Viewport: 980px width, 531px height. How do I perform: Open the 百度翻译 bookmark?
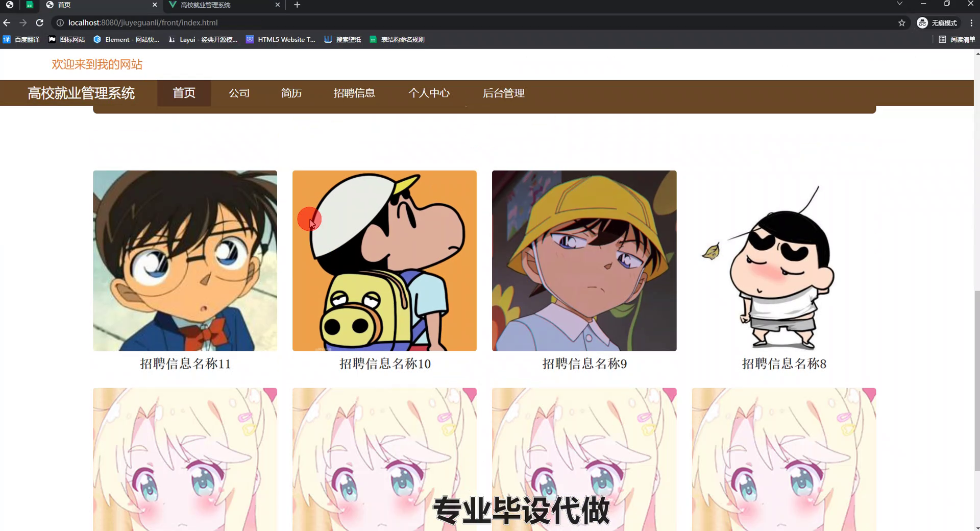point(21,39)
